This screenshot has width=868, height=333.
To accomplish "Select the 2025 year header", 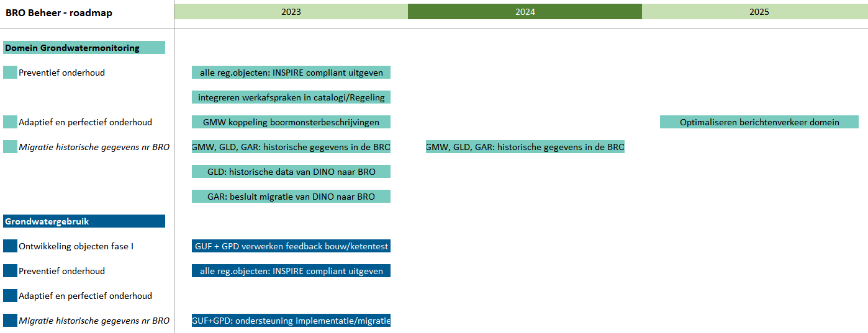I will [x=758, y=11].
